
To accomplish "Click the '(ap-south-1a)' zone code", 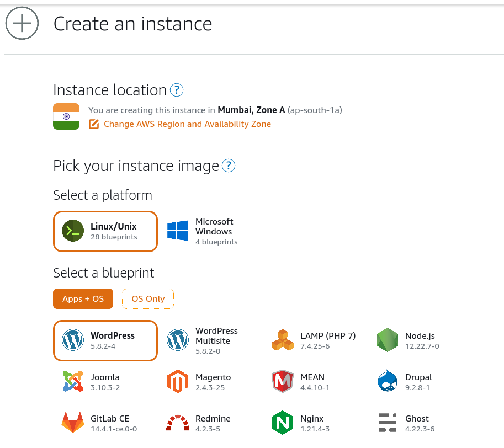I will (315, 110).
